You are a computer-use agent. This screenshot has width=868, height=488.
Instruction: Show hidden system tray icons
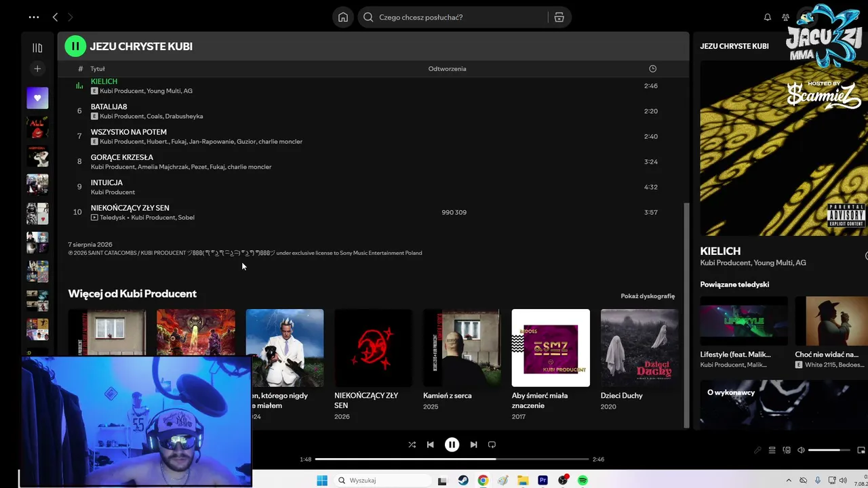789,481
